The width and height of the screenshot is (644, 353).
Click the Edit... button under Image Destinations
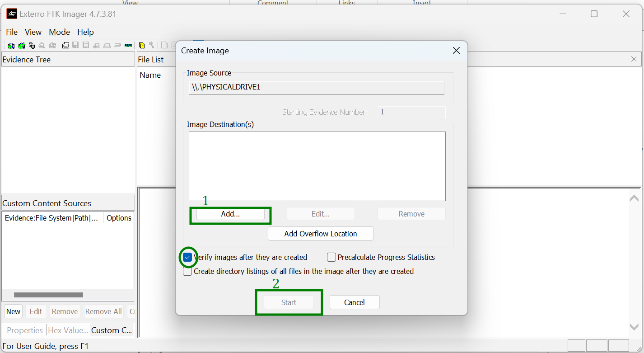(x=321, y=214)
